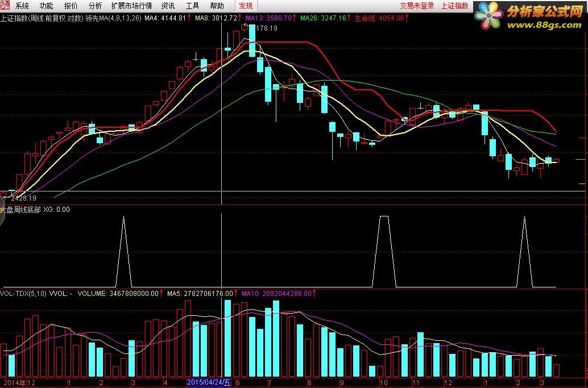Click the 上证指数(周线.前复权.对数) chart title

42,18
